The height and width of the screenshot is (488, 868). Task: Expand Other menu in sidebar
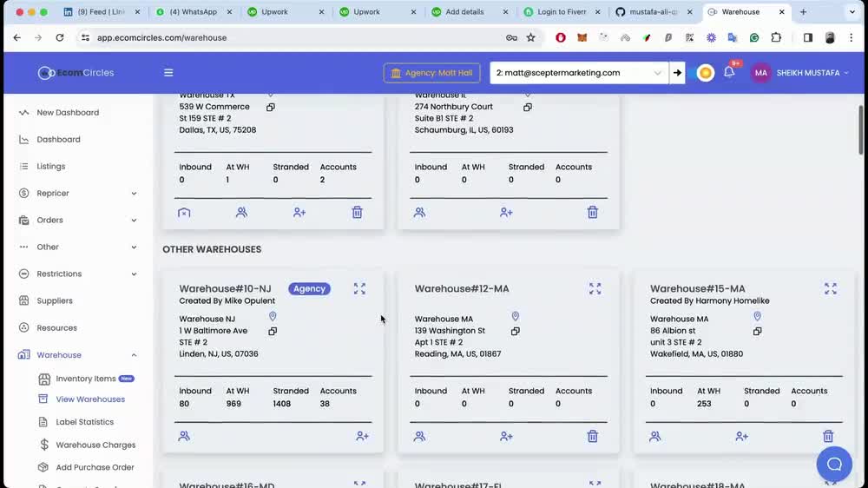[77, 247]
